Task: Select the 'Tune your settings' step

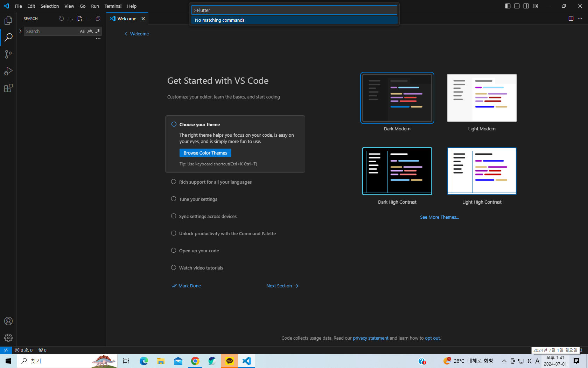Action: point(194,199)
